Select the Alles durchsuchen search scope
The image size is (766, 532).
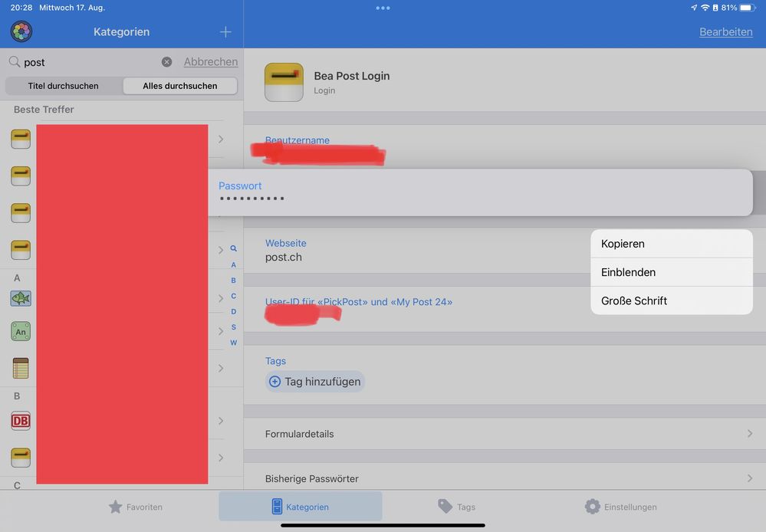tap(180, 86)
